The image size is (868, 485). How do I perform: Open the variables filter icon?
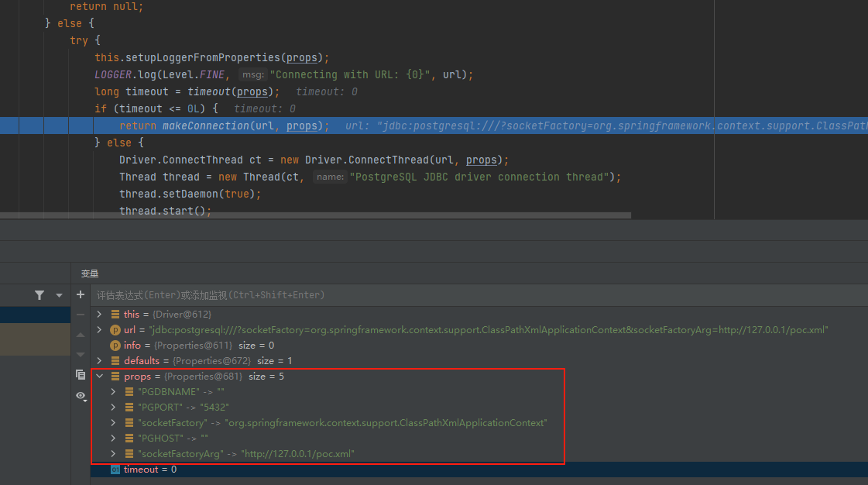(x=39, y=295)
